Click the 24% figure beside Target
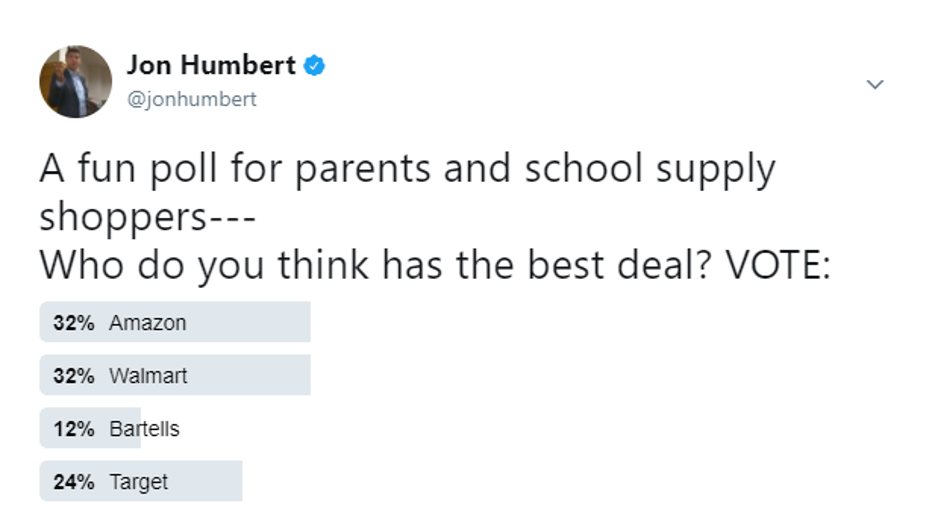Viewport: 932px width, 524px height. pos(74,482)
